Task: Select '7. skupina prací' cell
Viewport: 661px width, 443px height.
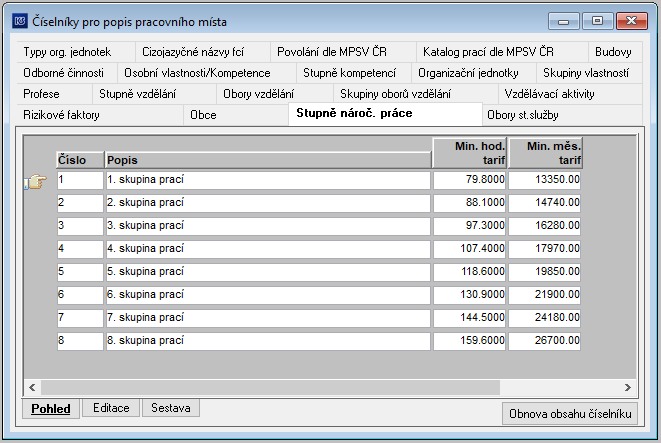Action: click(268, 318)
